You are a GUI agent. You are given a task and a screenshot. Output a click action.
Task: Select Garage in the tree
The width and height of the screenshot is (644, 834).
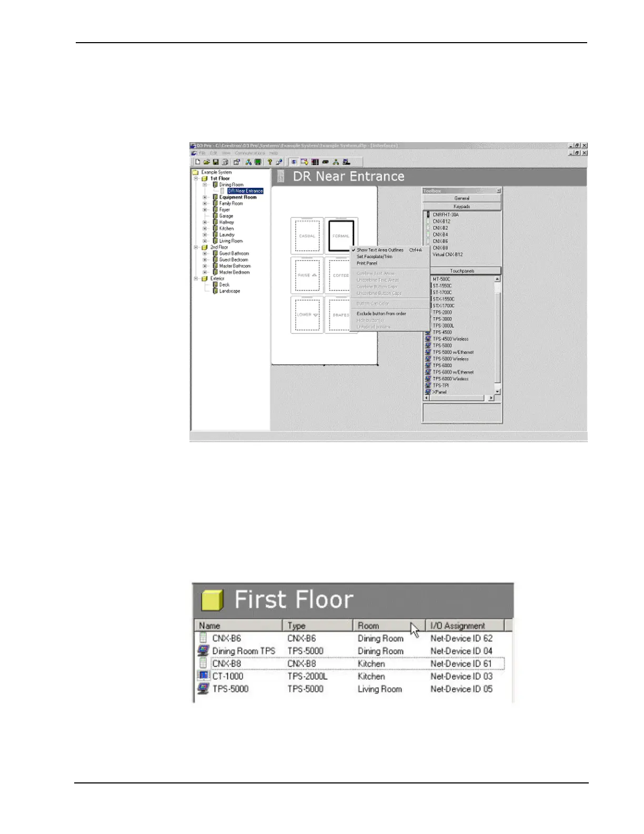click(226, 216)
